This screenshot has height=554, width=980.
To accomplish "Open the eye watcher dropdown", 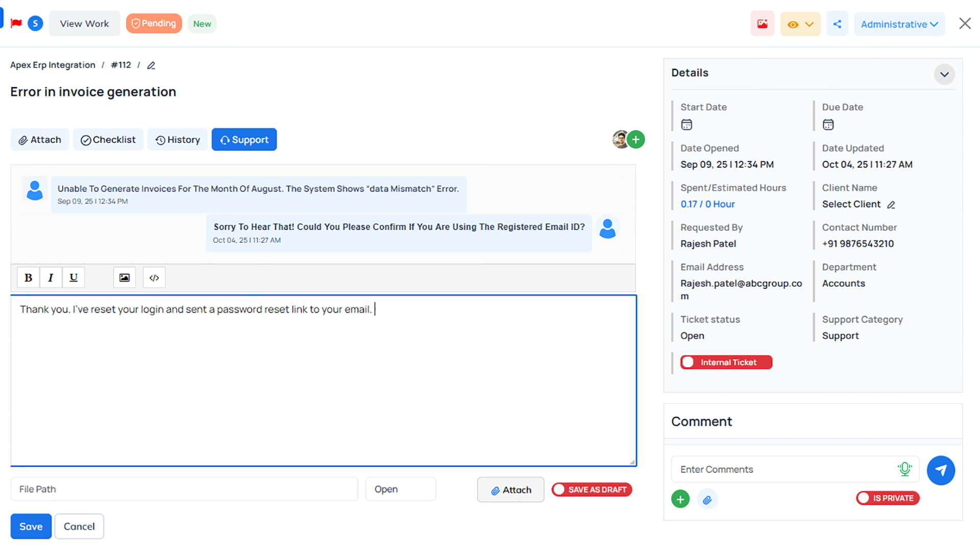I will pos(800,24).
